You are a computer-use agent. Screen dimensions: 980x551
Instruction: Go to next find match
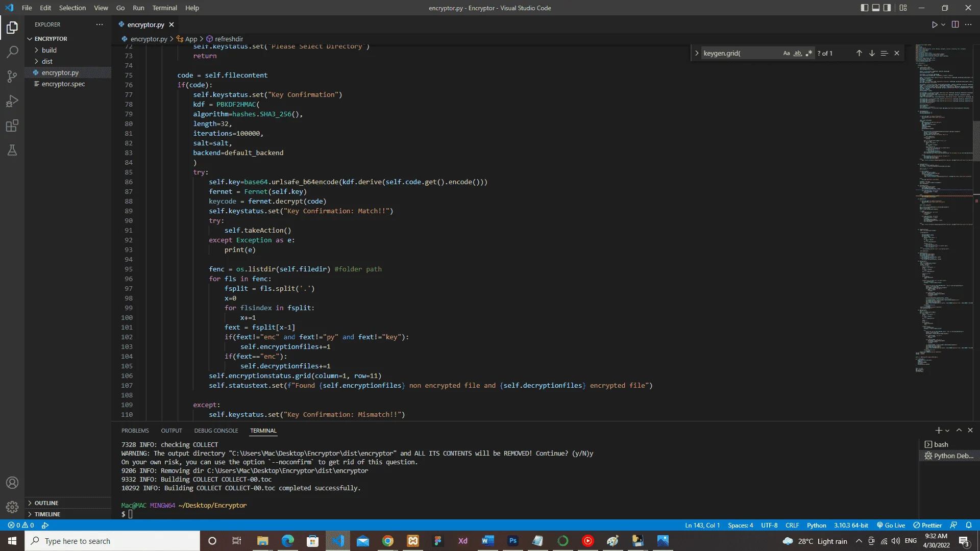pyautogui.click(x=872, y=53)
